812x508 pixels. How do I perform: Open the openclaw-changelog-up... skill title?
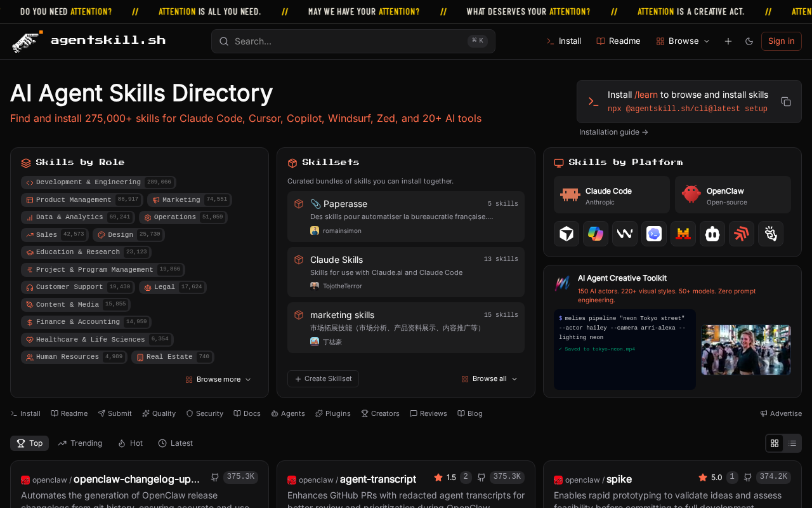pos(136,479)
